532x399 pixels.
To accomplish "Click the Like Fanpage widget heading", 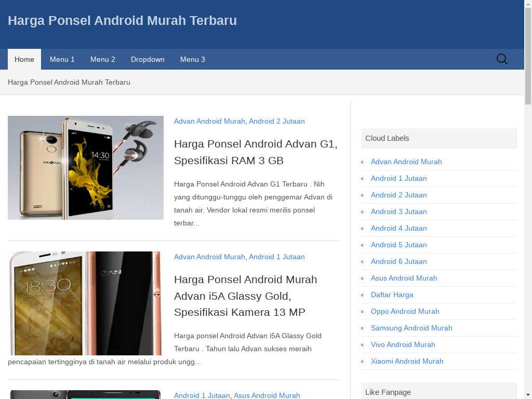I will click(438, 391).
